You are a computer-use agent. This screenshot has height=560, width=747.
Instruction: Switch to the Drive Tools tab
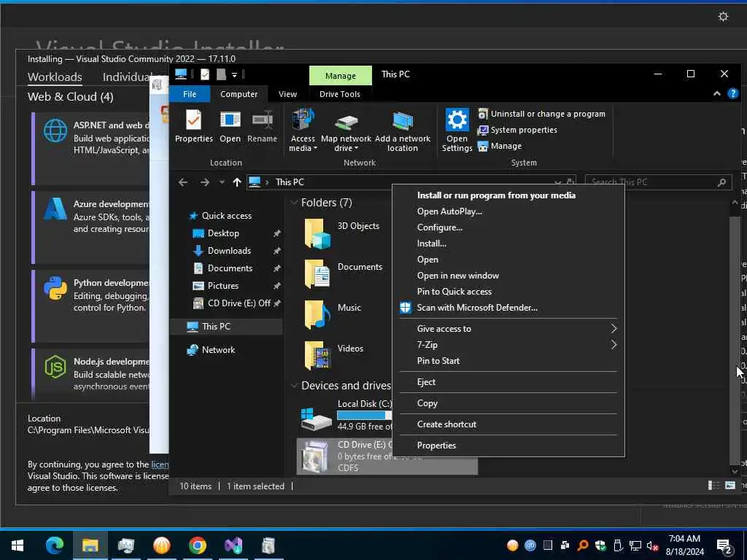click(x=340, y=94)
